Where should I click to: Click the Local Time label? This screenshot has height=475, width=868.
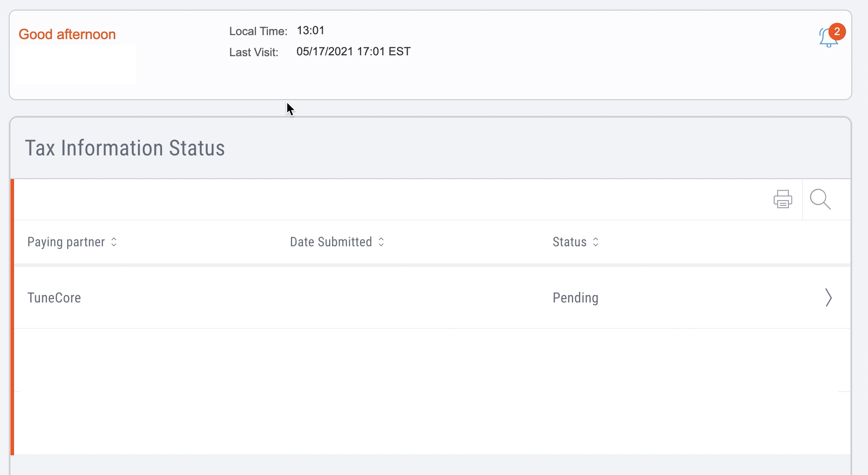258,31
